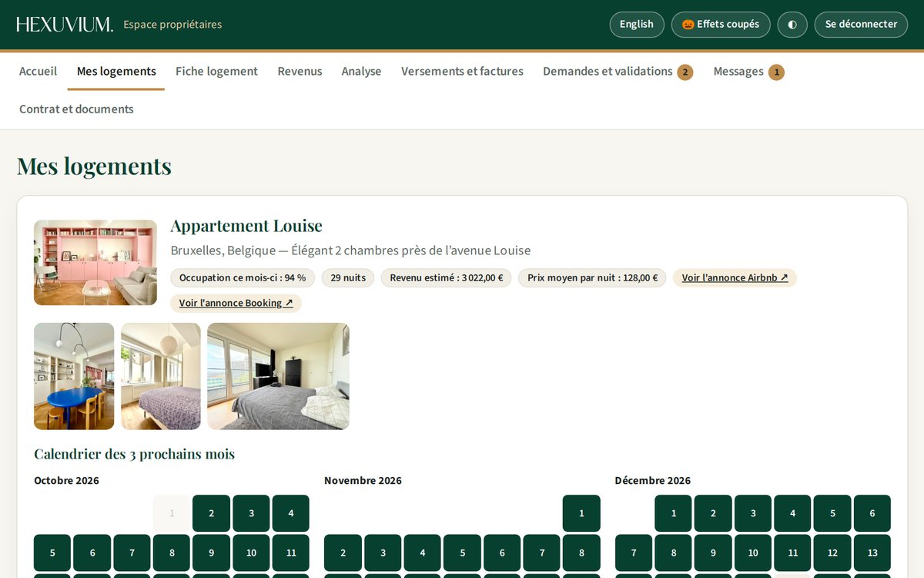924x578 pixels.
Task: Open the grey bed window view photo
Action: [x=278, y=376]
